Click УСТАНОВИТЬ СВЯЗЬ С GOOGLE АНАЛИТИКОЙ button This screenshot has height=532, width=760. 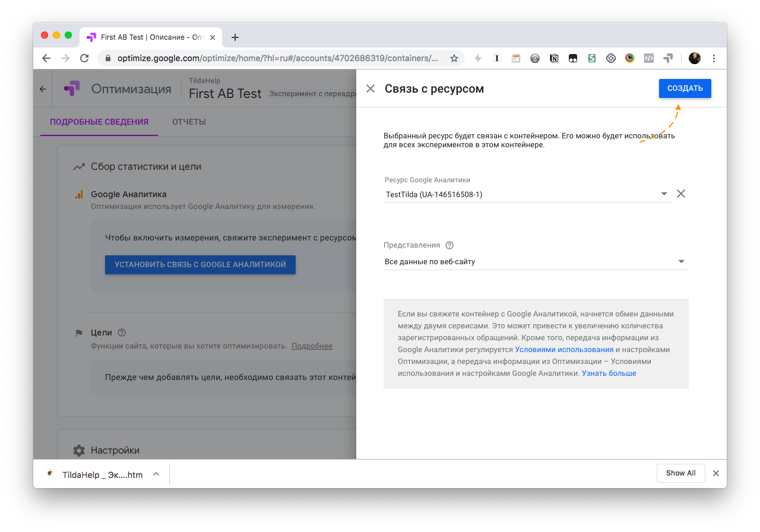[x=200, y=265]
